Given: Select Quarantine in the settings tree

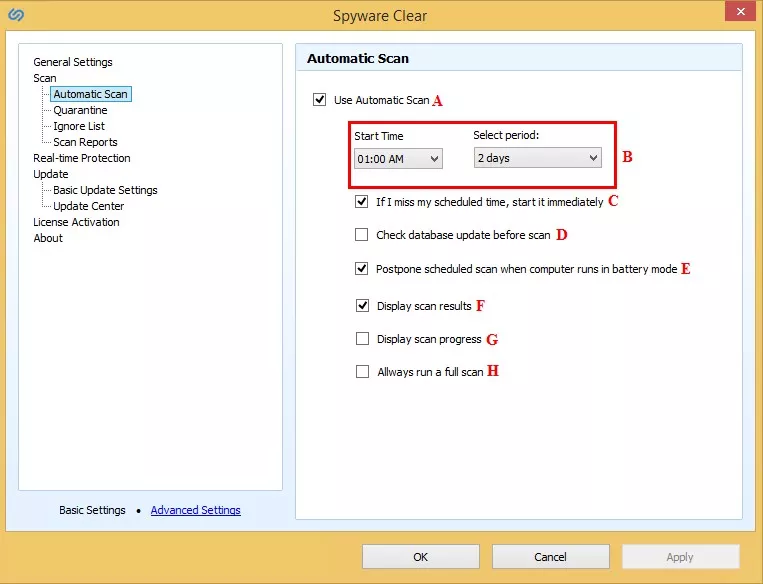Looking at the screenshot, I should (x=80, y=110).
